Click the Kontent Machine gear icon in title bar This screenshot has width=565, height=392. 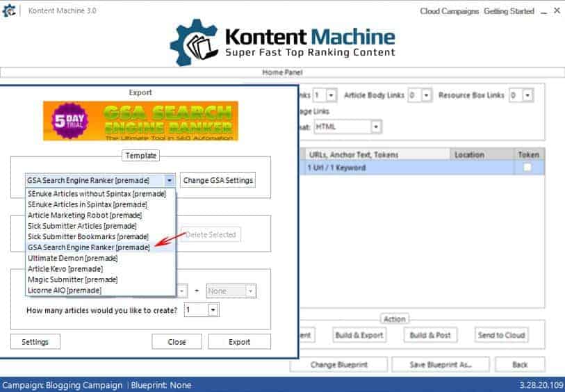8,11
